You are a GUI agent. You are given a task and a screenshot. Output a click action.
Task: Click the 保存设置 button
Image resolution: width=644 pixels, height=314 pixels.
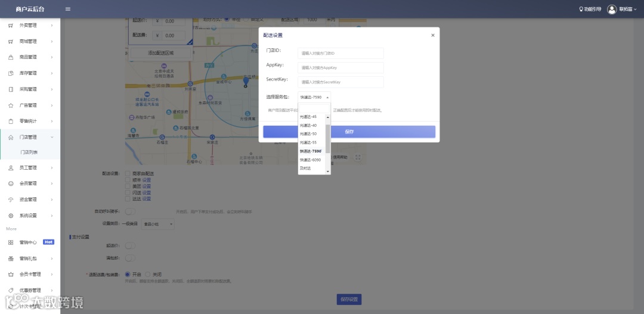(x=349, y=299)
